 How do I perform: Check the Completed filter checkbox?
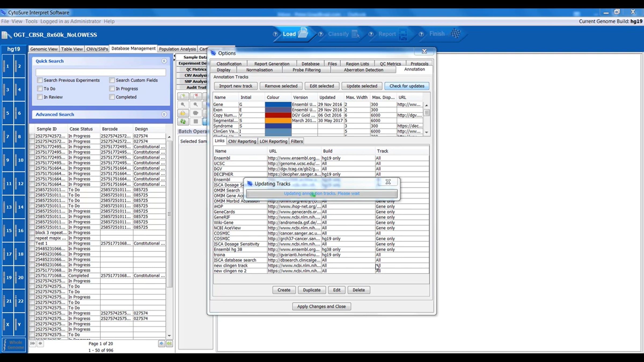click(112, 97)
